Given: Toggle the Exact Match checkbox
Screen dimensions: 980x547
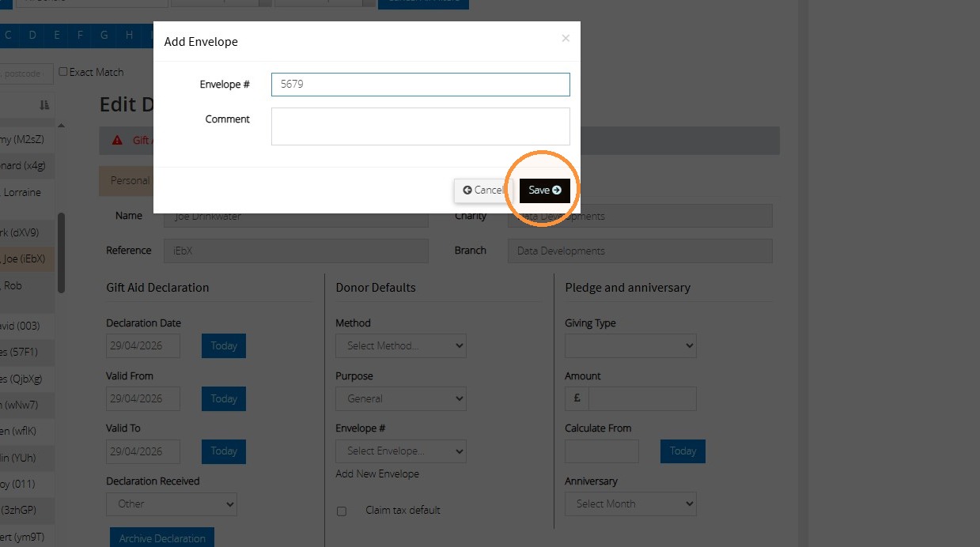Looking at the screenshot, I should pyautogui.click(x=63, y=72).
